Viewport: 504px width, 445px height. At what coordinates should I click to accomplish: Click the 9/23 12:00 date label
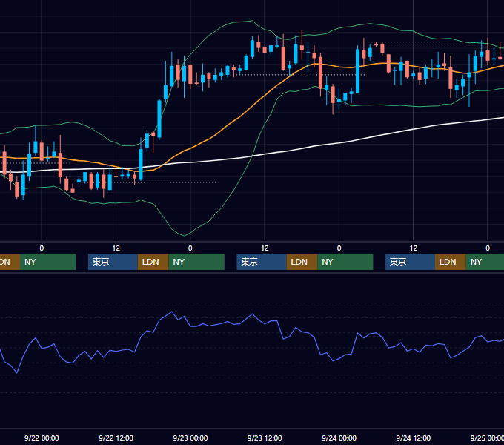point(265,438)
